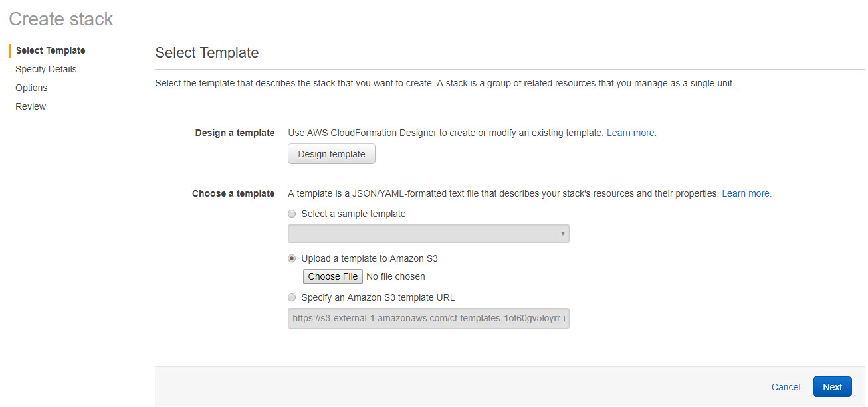The height and width of the screenshot is (407, 868).
Task: Click the Specify an Amazon S3 template URL label text
Action: point(378,297)
